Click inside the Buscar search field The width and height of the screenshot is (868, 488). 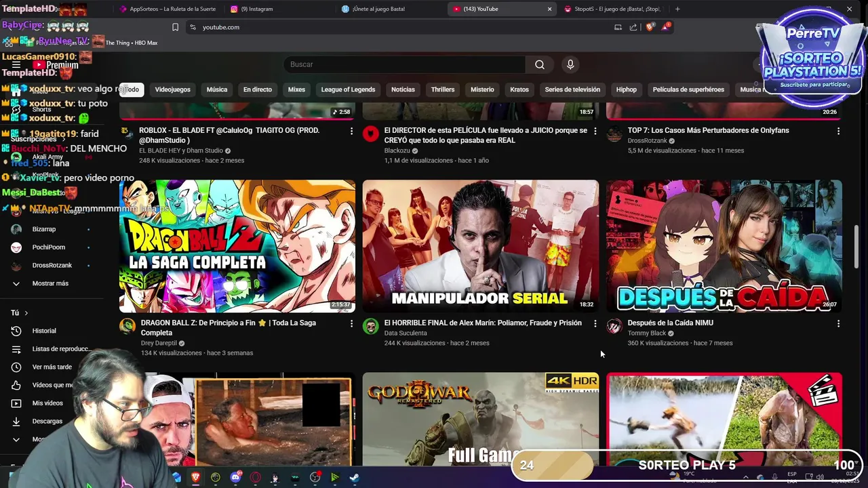[405, 64]
